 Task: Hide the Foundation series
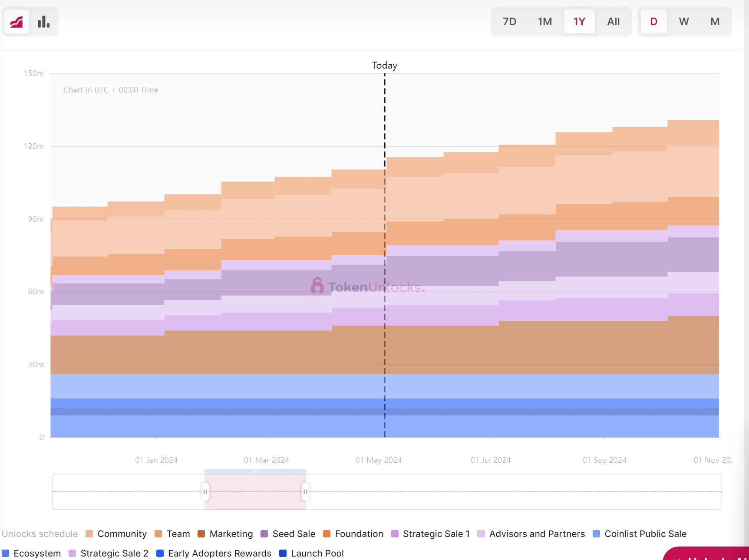[353, 534]
